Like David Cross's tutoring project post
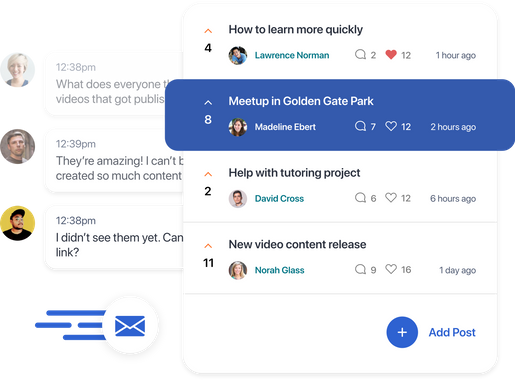Screen dimensions: 515x380 pos(391,198)
